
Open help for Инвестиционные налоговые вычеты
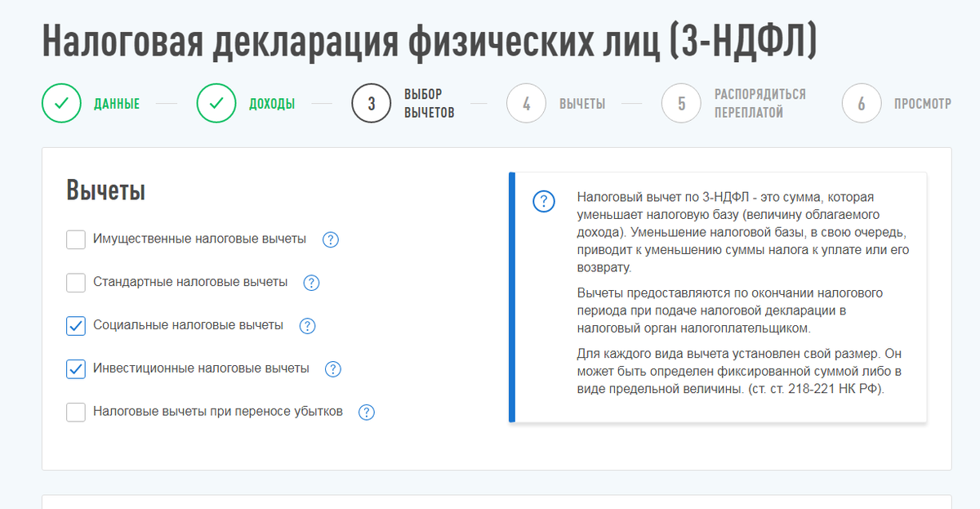click(x=333, y=369)
